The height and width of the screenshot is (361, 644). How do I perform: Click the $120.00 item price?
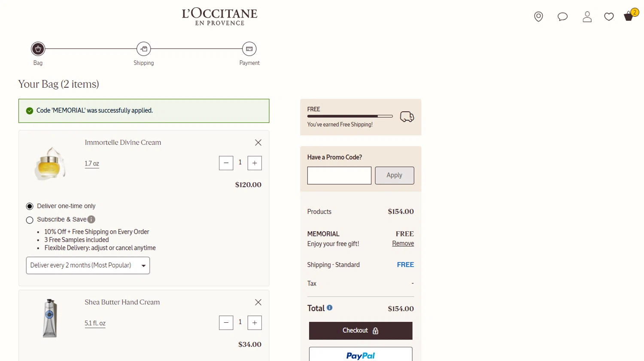(x=248, y=185)
